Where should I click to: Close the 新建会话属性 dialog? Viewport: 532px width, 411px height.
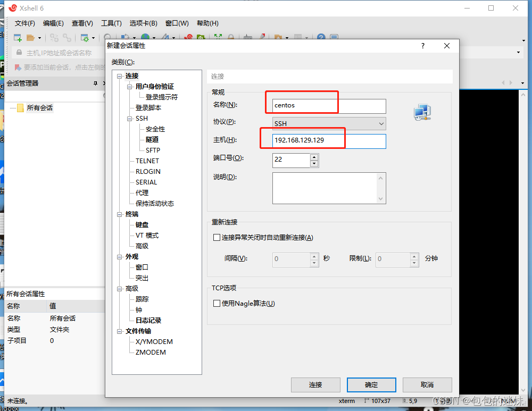[447, 46]
